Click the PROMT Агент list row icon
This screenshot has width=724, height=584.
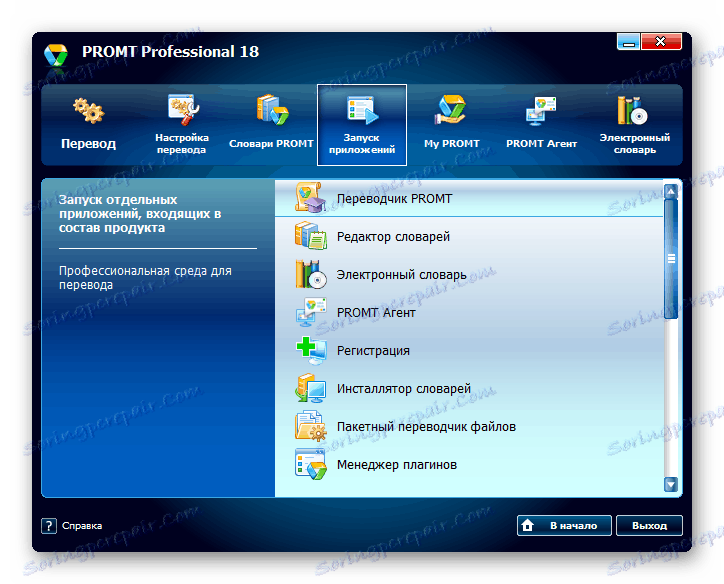point(311,312)
